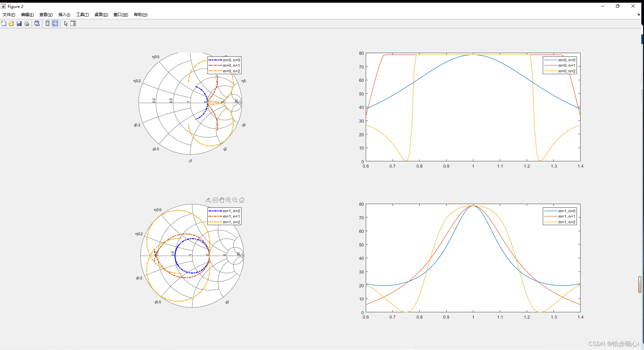Save the figure with the floppy disk icon

point(19,23)
